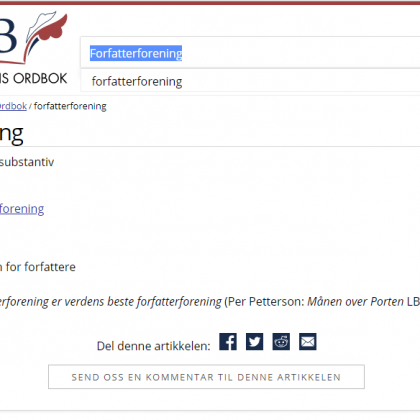Screen dimensions: 420x420
Task: Click the 'ORDBOK' logo wordmark
Action: [x=40, y=79]
